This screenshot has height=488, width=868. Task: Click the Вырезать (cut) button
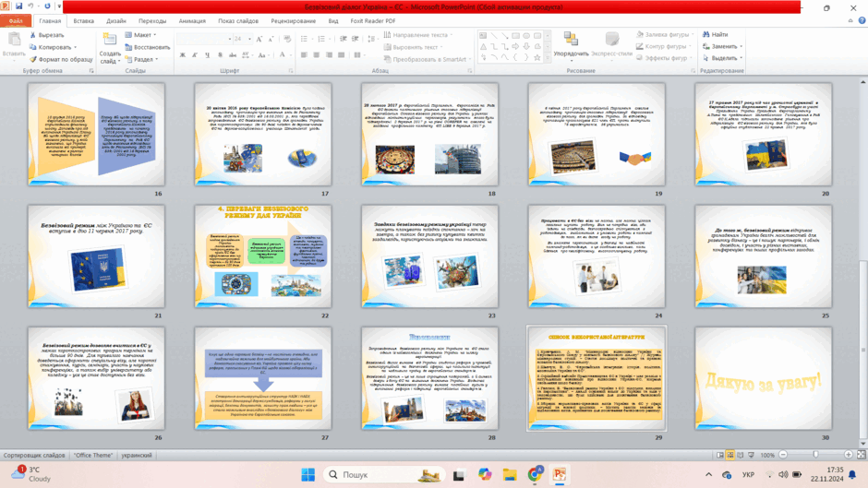tap(47, 35)
